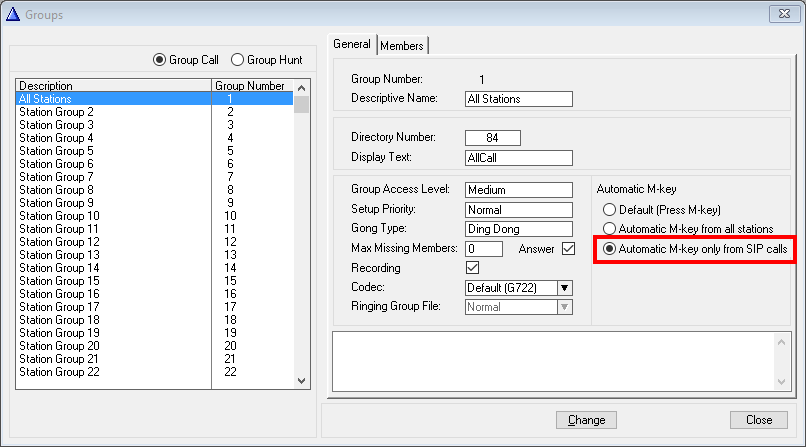Open the Codec dropdown arrow
806x447 pixels.
pyautogui.click(x=564, y=288)
